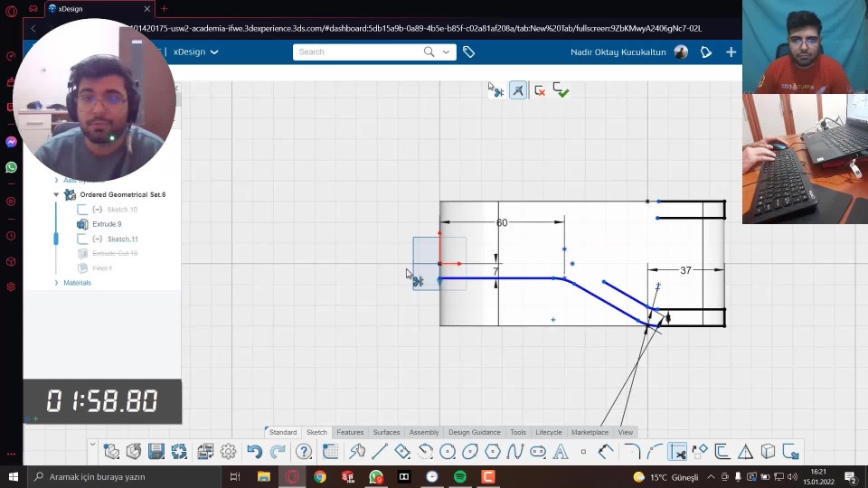Select the convert entities tool

coord(700,452)
